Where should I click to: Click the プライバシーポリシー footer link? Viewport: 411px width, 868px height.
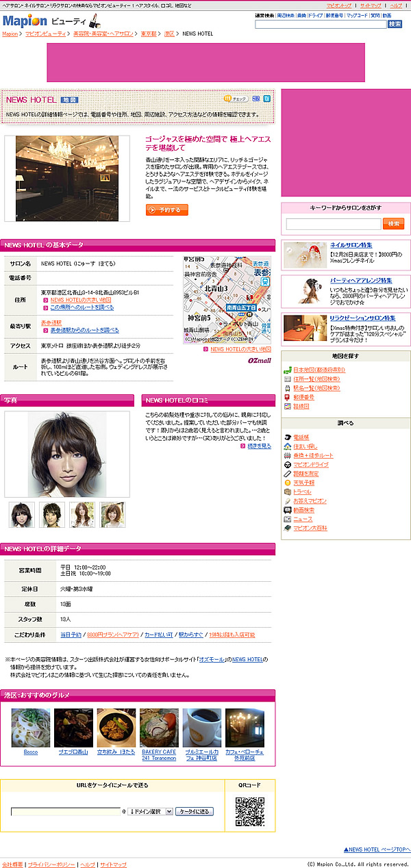click(51, 865)
